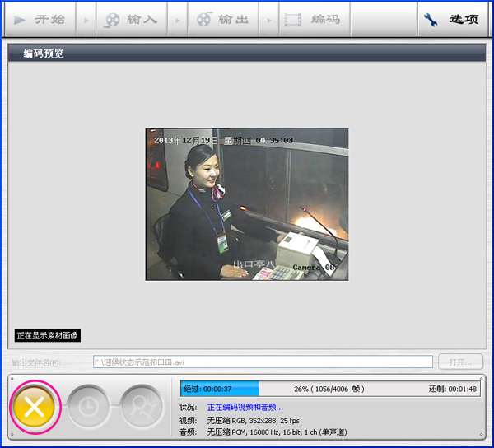
Task: Click the 正在显示素材图像 label
Action: tap(48, 336)
